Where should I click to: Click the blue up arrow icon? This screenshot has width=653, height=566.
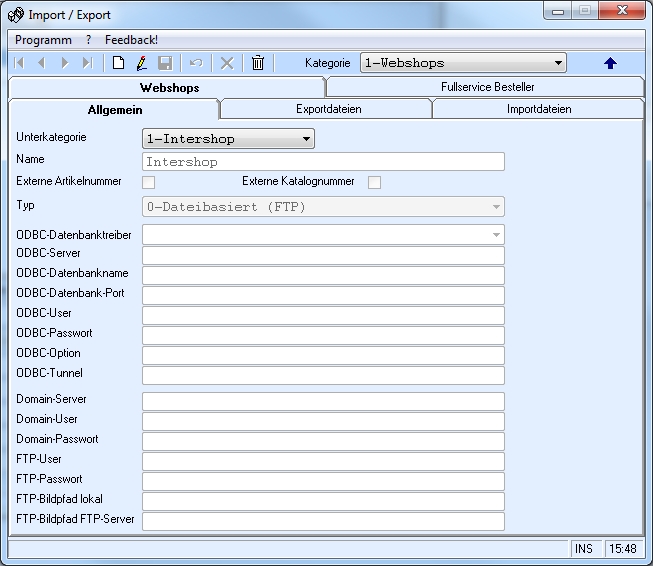610,63
